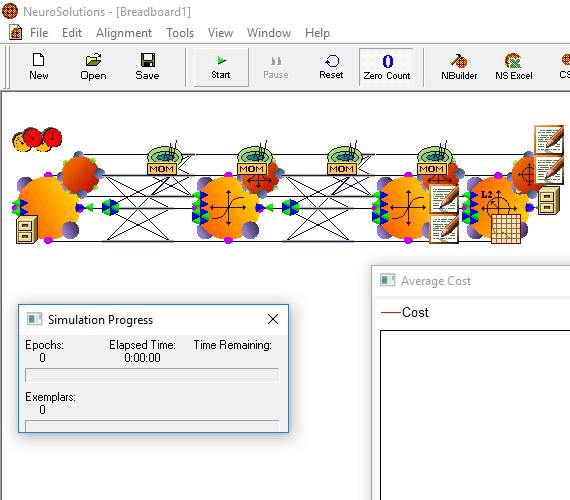Select the L2 criterion axon
This screenshot has height=500, width=570.
[x=496, y=207]
